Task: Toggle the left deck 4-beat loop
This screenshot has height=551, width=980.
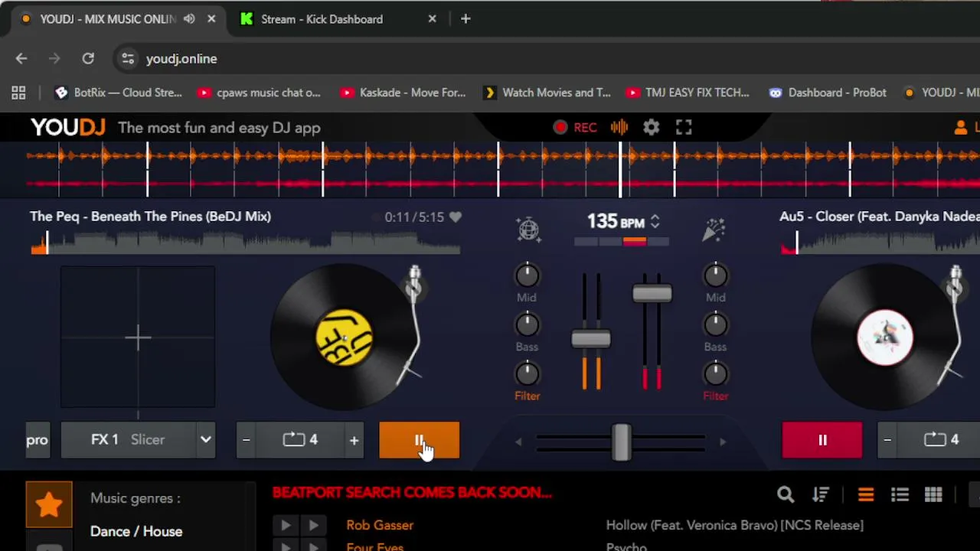Action: point(300,440)
